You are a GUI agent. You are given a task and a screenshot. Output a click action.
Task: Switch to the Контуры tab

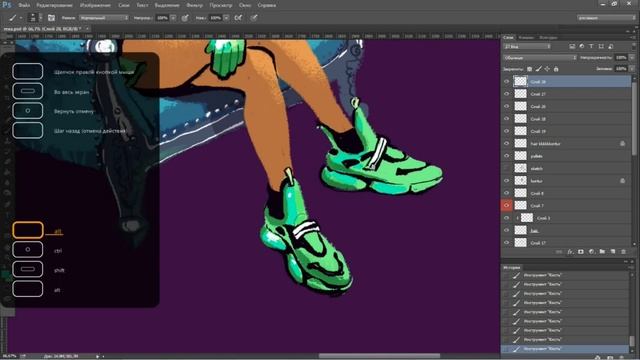point(548,37)
